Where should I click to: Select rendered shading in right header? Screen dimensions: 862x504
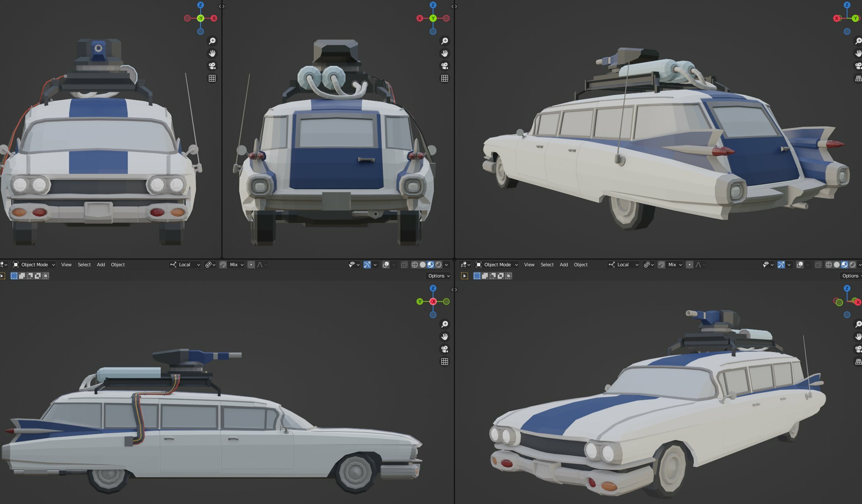pos(852,265)
